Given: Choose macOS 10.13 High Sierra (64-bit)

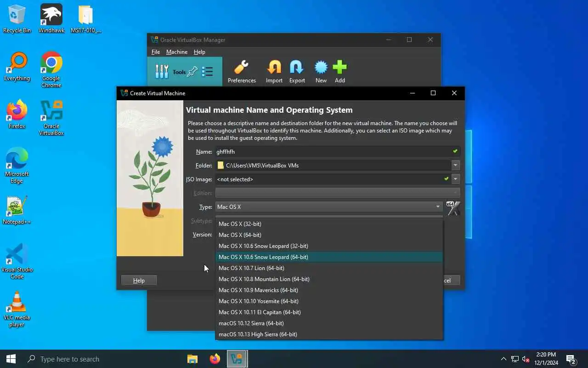Looking at the screenshot, I should (x=329, y=334).
